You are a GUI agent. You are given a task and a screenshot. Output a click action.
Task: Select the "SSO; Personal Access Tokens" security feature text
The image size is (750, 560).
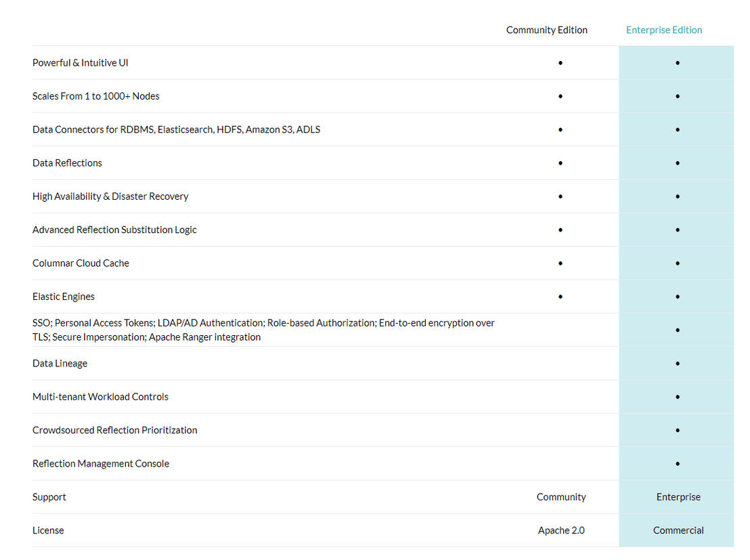point(263,330)
